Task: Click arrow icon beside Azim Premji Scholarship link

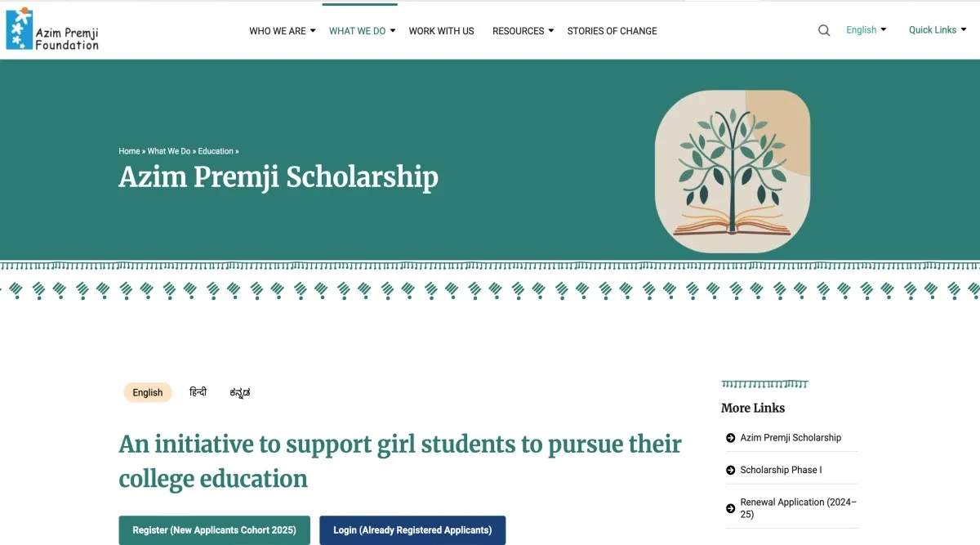Action: tap(730, 438)
